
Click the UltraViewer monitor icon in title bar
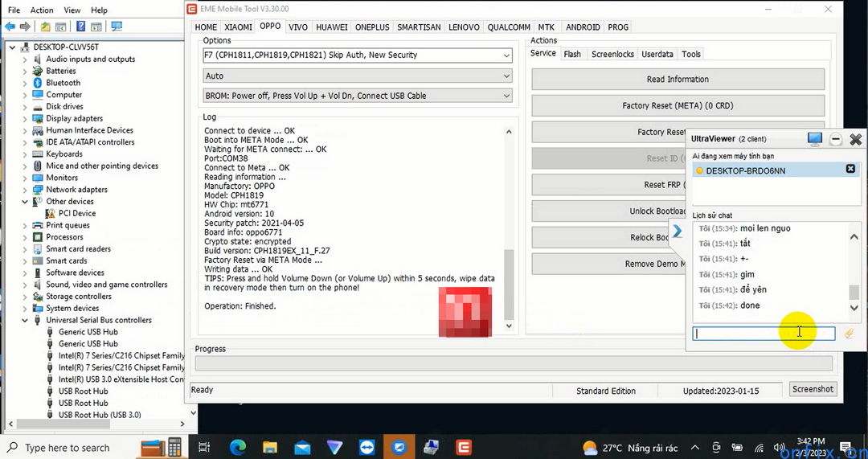815,139
